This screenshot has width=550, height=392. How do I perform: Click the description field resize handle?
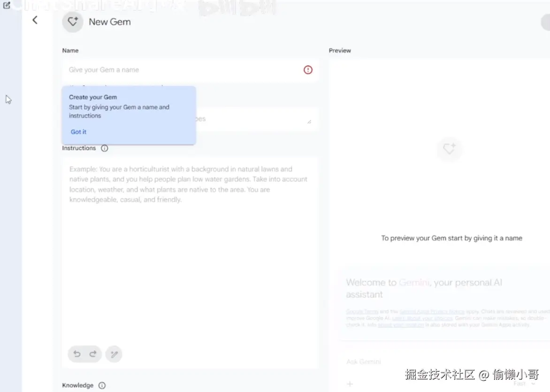coord(309,121)
